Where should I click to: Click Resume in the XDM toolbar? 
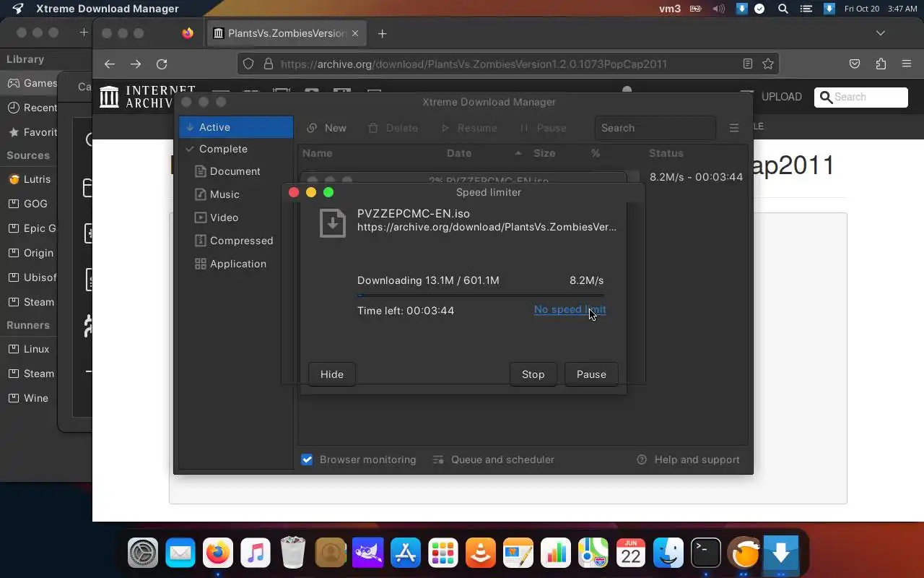click(468, 128)
